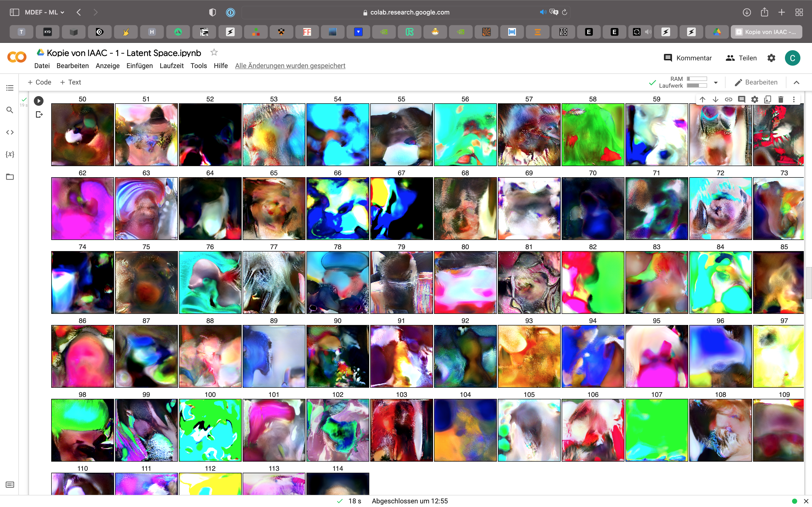
Task: Star the notebook title
Action: pos(214,52)
